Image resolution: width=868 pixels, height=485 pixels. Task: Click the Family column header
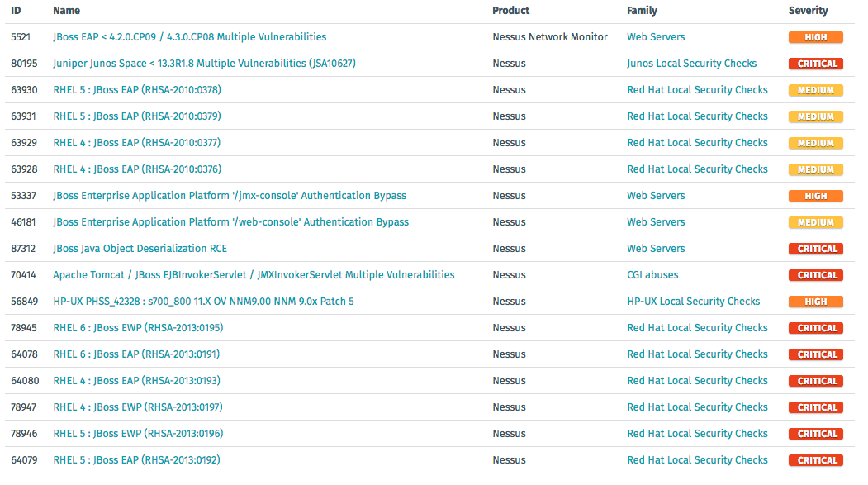(x=643, y=11)
